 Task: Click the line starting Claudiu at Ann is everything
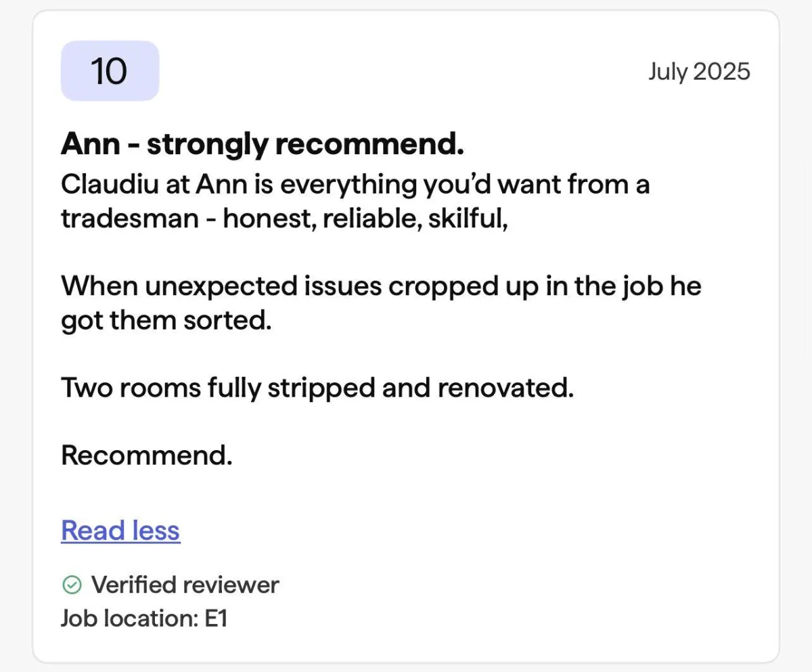click(355, 185)
